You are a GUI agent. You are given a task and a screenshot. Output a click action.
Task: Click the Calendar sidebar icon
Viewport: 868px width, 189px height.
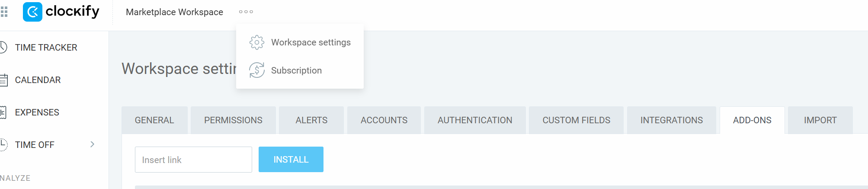coord(3,80)
